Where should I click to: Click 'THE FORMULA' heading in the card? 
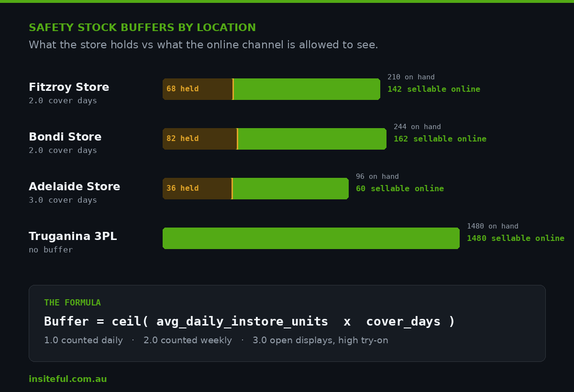click(x=72, y=303)
